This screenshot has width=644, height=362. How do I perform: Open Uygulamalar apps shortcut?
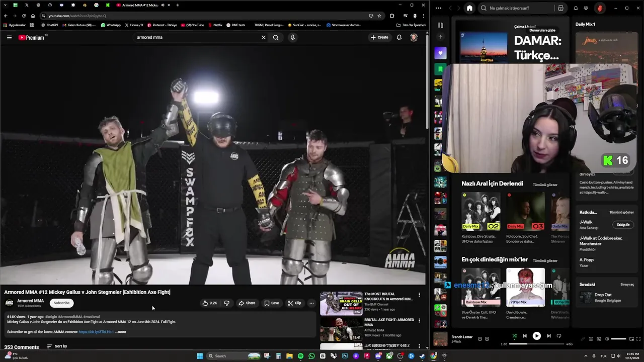pyautogui.click(x=14, y=25)
